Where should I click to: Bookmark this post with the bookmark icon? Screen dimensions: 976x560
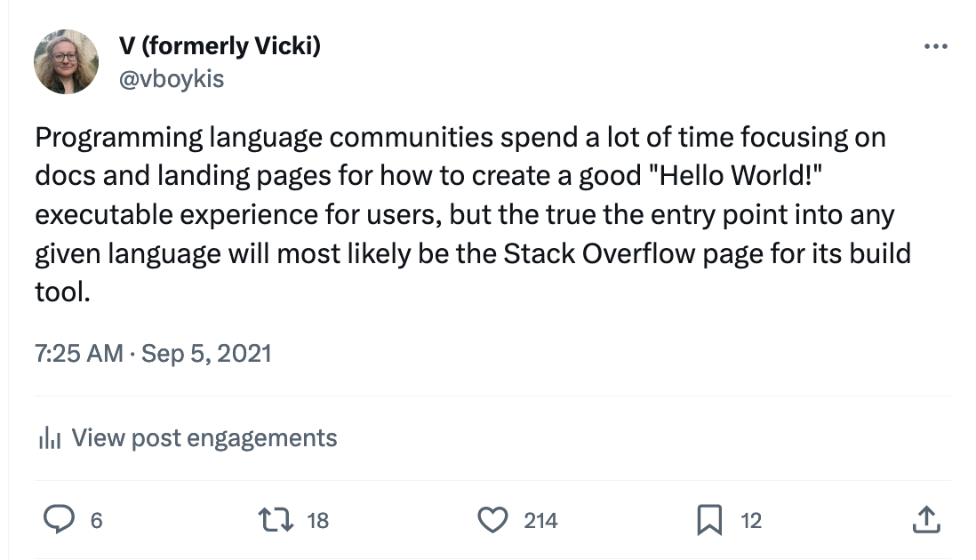709,519
